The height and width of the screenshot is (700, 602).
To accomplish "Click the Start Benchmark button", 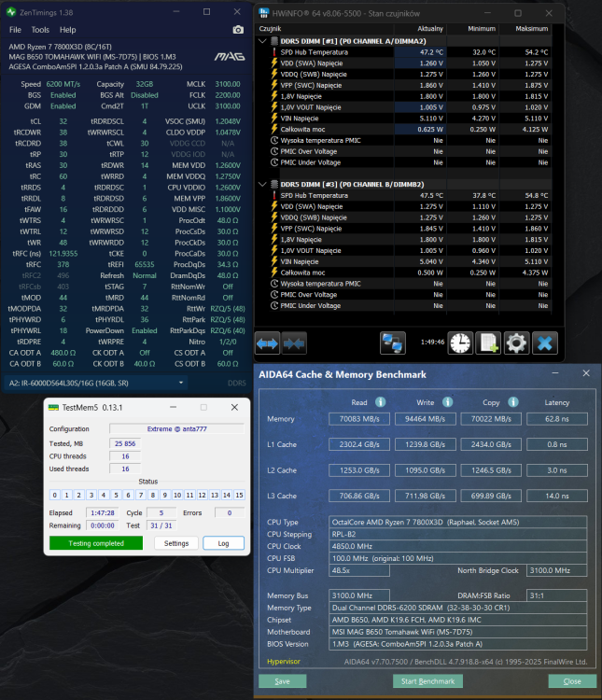I will pyautogui.click(x=427, y=681).
